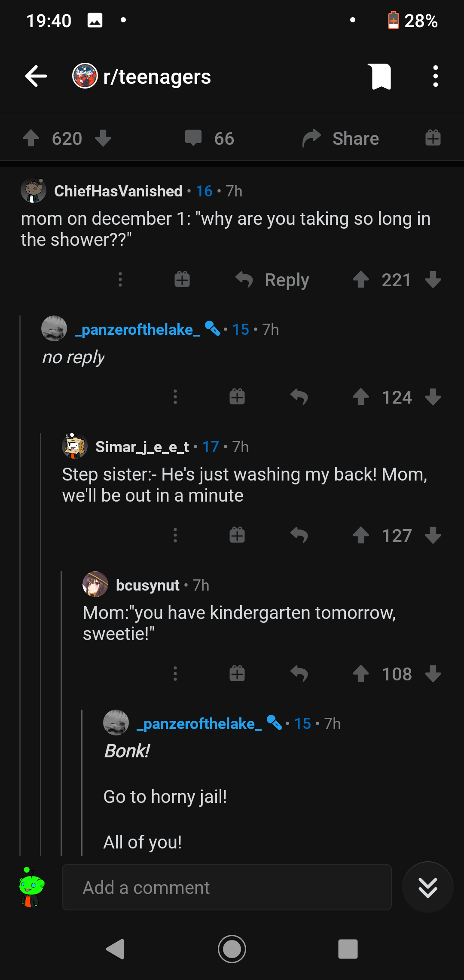Jump to next comment with double-chevron button

tap(427, 888)
